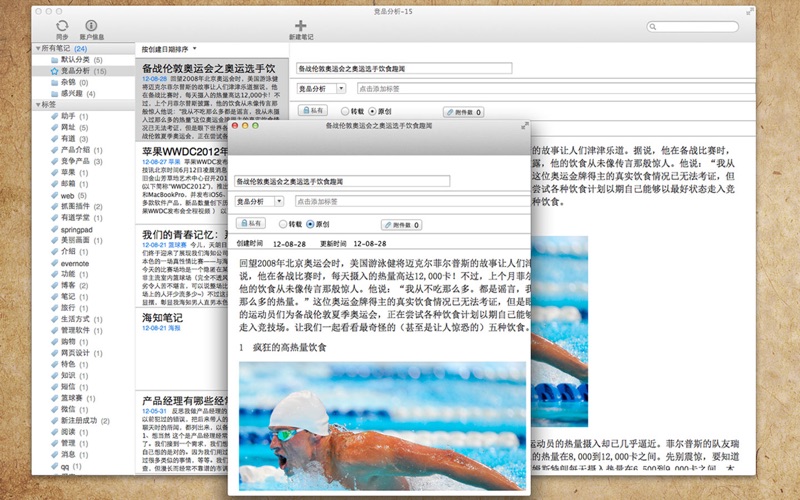
Task: Click the 私有 lock button in front window
Action: click(x=252, y=224)
